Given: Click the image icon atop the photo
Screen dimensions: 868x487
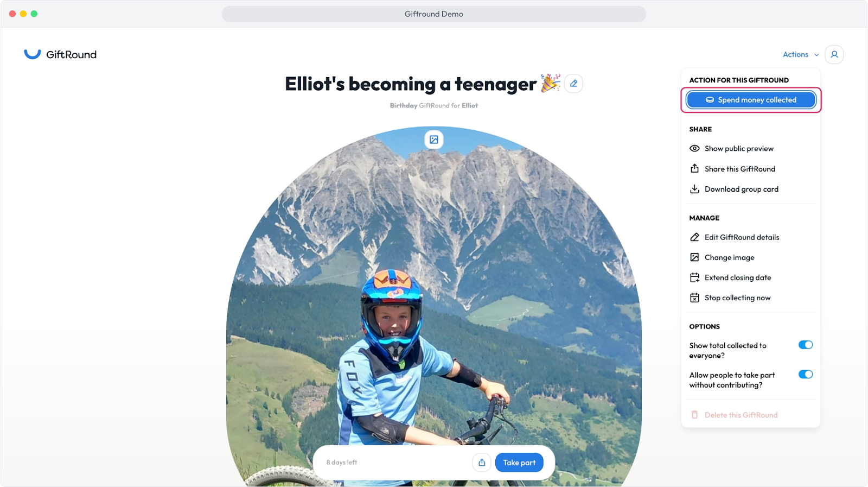Looking at the screenshot, I should click(434, 140).
